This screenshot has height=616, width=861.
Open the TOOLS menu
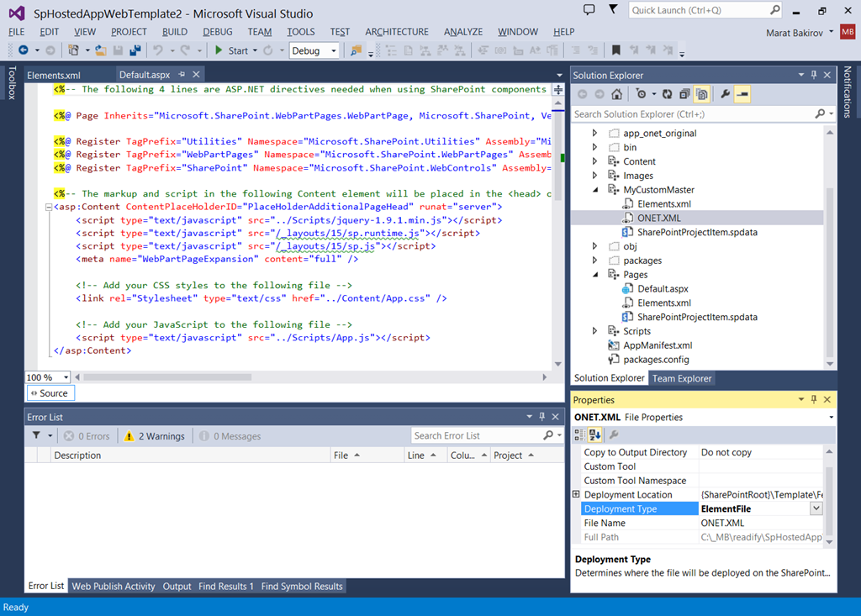pyautogui.click(x=301, y=32)
